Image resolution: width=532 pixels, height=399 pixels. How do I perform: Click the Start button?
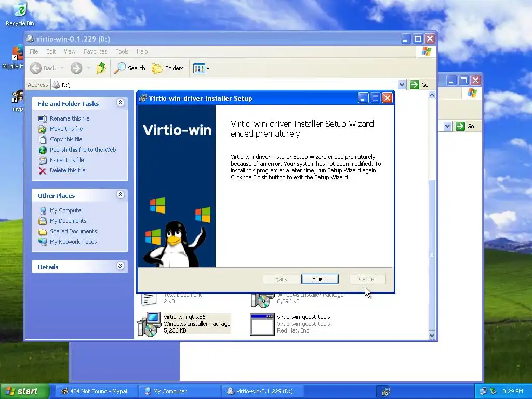tap(24, 391)
